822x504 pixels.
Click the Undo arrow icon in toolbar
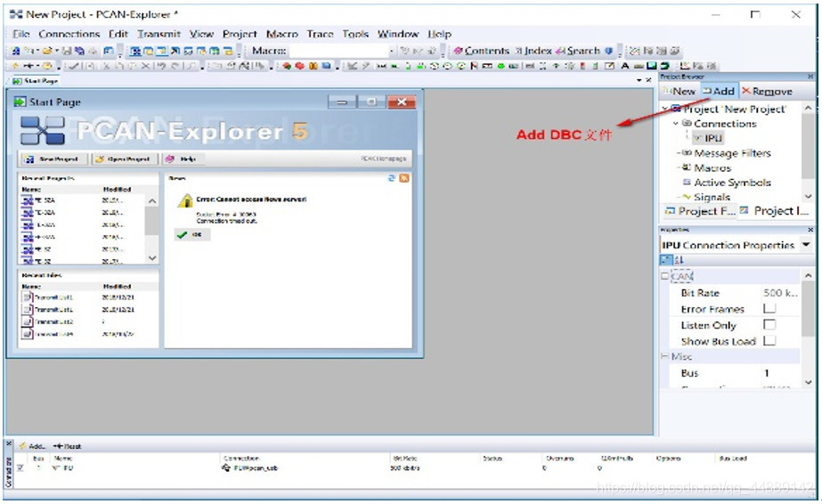161,66
